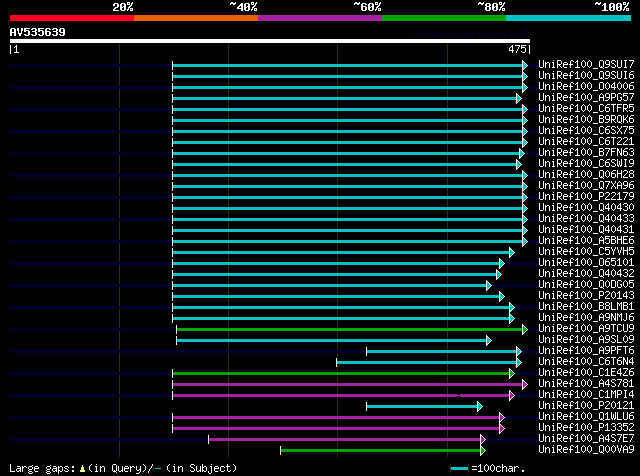Select the UniRef100_Q1WLU6 label
This screenshot has height=476, width=640.
586,417
